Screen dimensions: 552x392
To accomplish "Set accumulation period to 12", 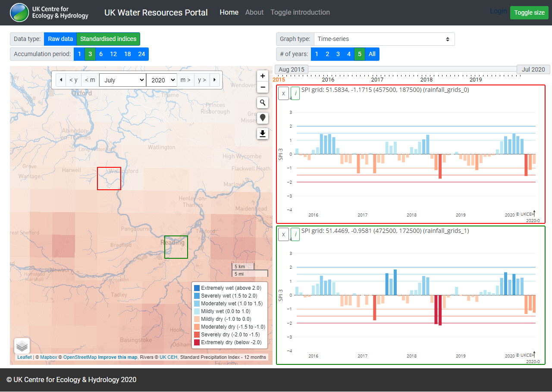I will click(x=113, y=54).
